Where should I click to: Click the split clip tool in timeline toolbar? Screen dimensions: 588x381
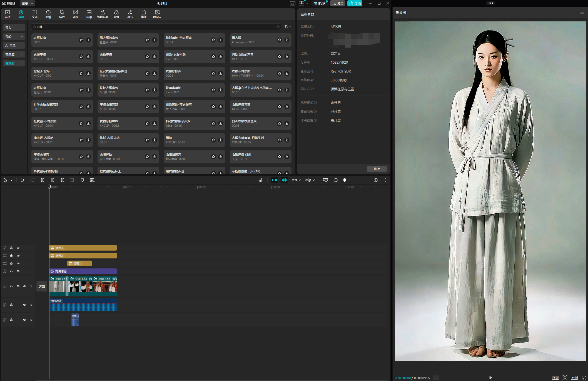(42, 180)
